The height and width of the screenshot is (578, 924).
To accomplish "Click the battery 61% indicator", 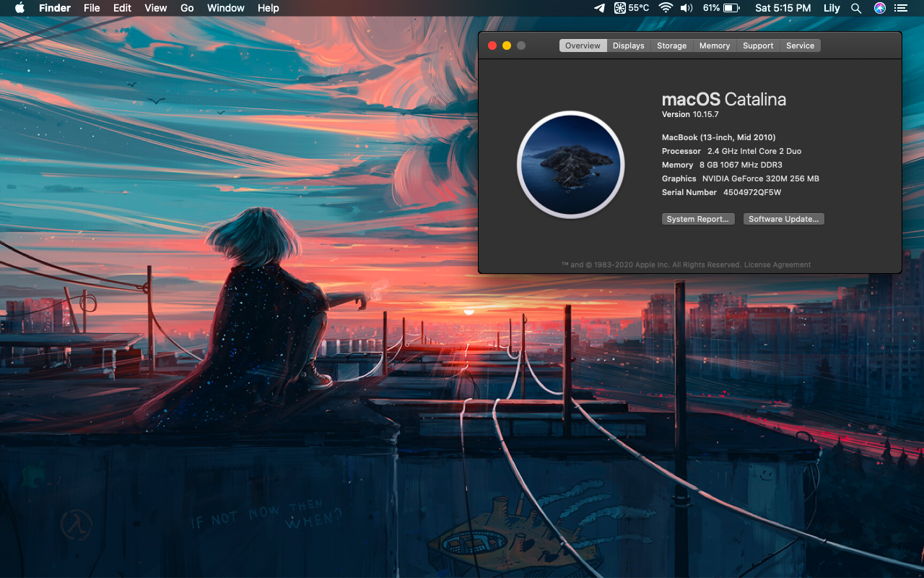I will point(721,8).
